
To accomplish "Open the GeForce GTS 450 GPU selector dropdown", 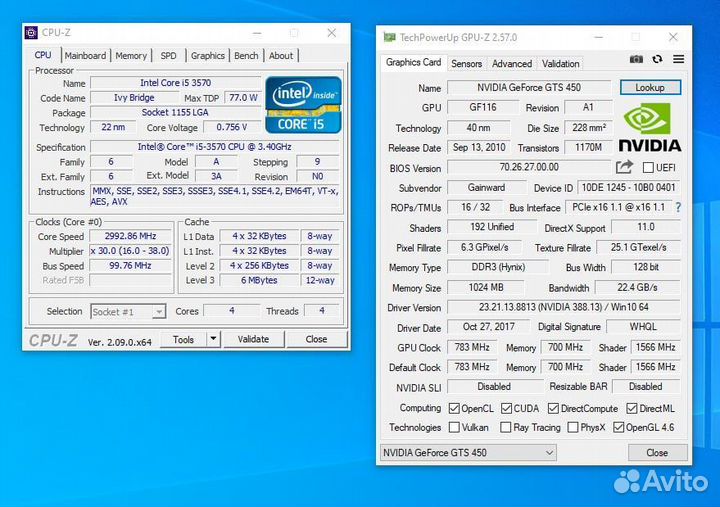I will tap(468, 453).
